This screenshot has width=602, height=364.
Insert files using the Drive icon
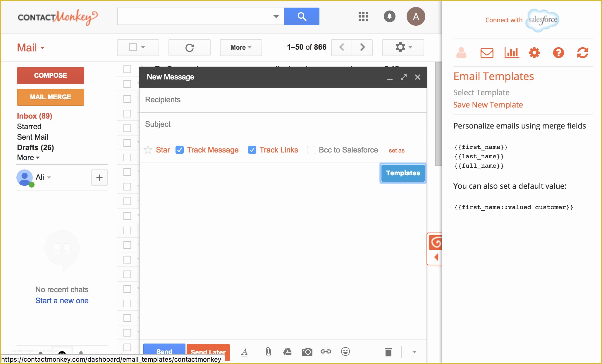tap(287, 352)
